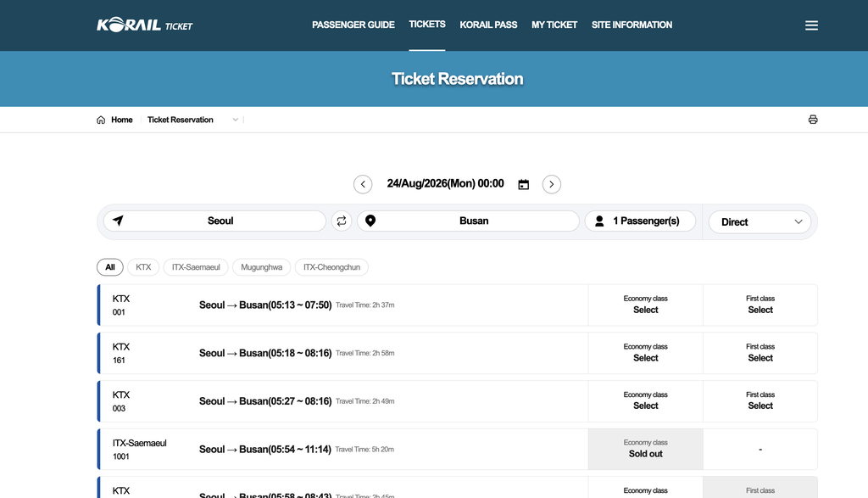
Task: Click the 05:18 ~ 08:16 train route text
Action: 265,354
